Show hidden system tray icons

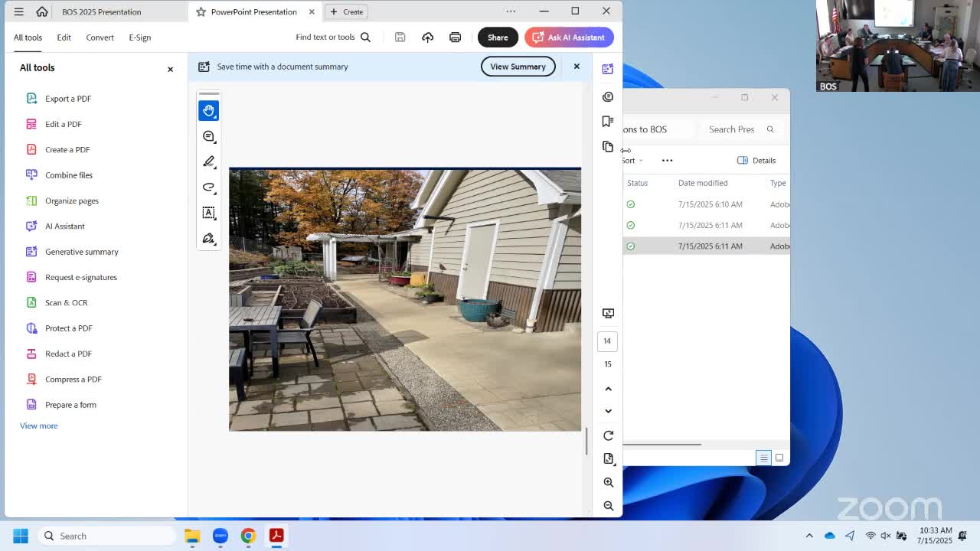809,536
